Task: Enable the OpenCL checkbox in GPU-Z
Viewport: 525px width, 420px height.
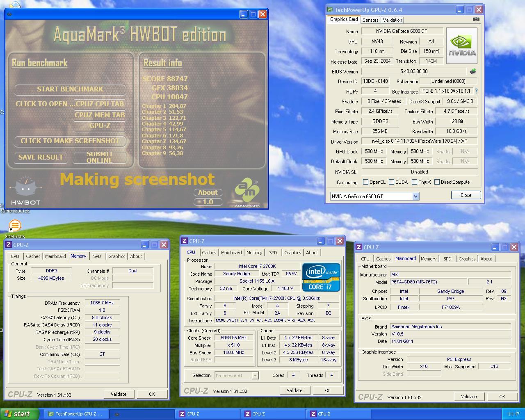Action: click(x=365, y=182)
